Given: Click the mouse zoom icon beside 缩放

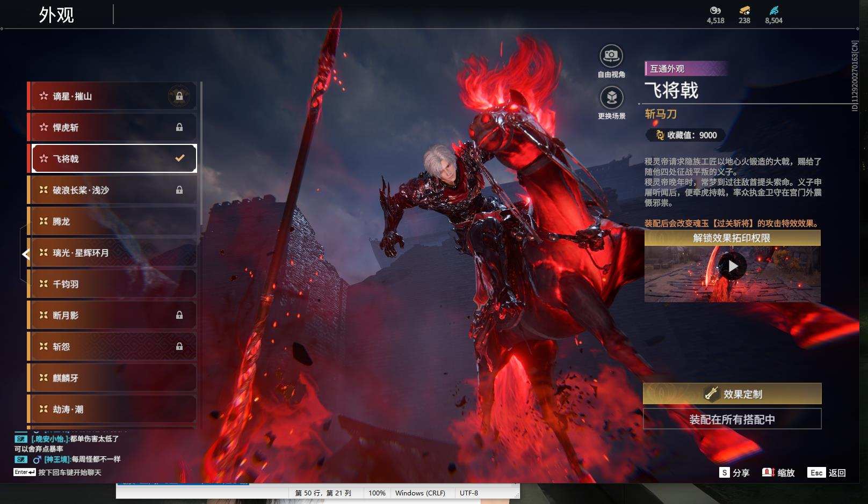Looking at the screenshot, I should pos(768,472).
